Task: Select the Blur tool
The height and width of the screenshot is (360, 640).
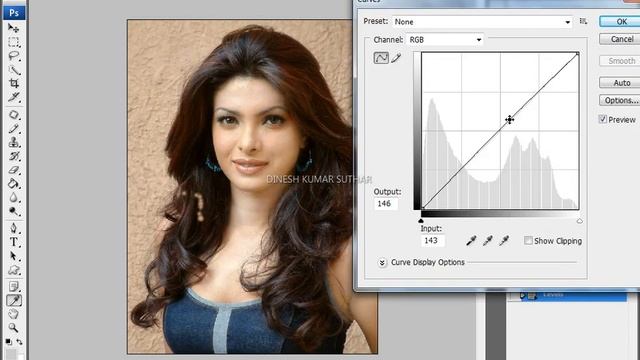Action: 13,198
